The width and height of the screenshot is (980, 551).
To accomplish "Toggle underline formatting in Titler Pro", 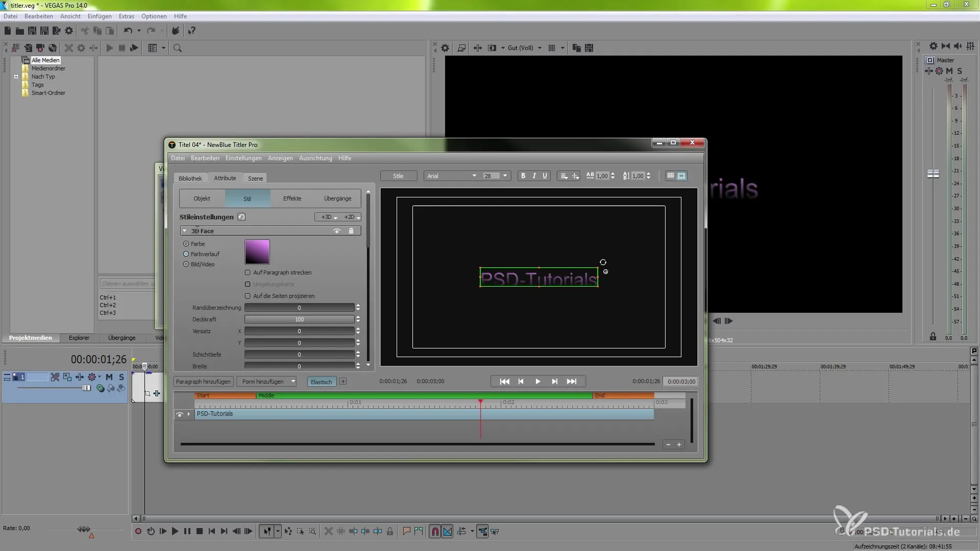I will 545,176.
